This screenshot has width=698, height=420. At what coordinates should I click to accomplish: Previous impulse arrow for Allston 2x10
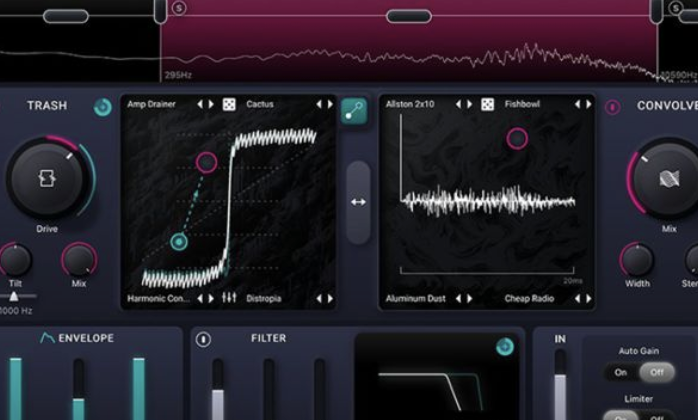click(x=458, y=104)
